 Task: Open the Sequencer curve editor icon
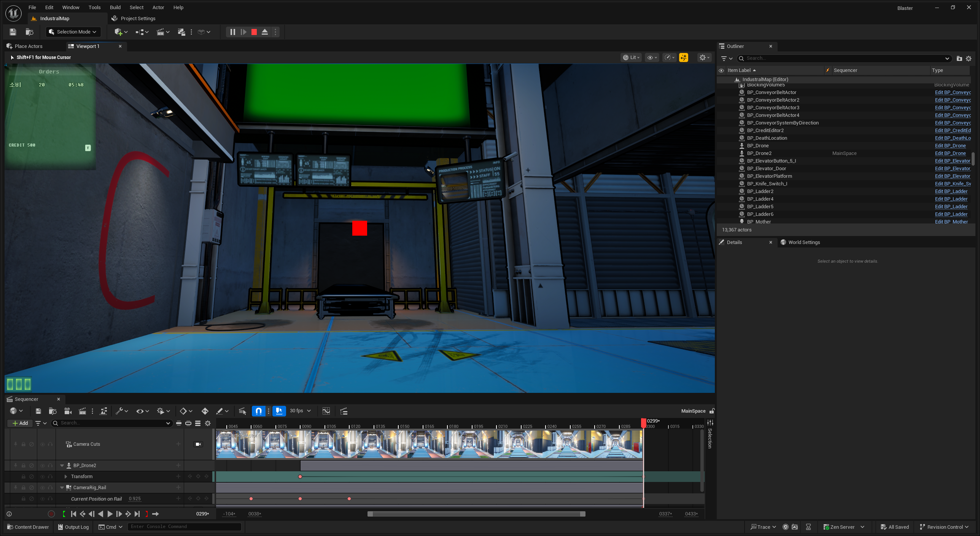tap(326, 411)
